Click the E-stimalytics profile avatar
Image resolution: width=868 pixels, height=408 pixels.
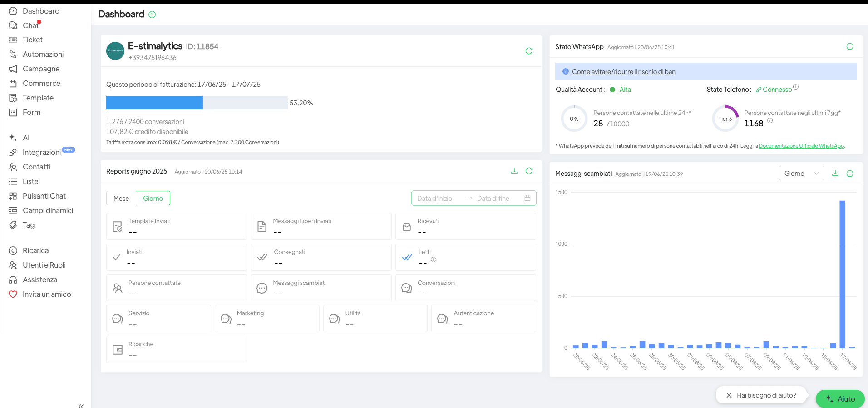tap(115, 51)
